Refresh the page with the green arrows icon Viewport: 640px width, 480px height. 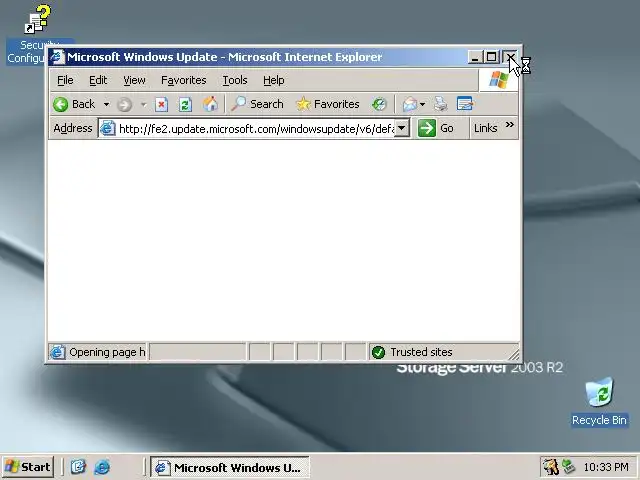(185, 104)
